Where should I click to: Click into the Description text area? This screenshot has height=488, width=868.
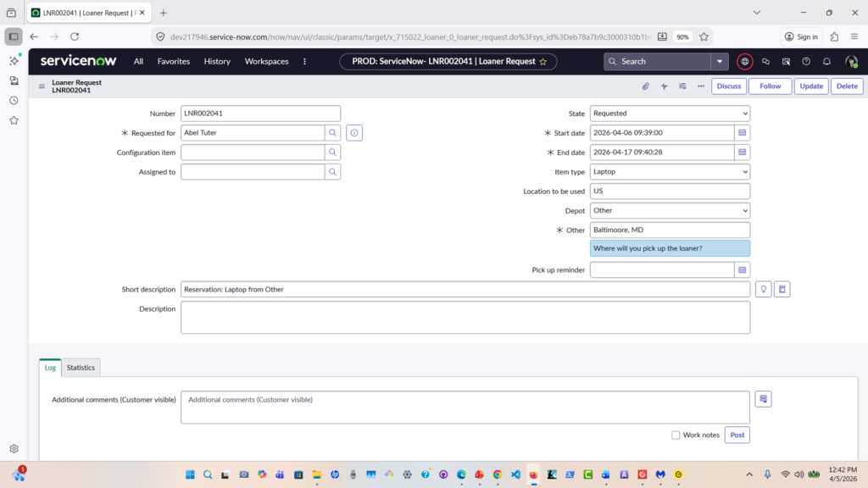click(x=465, y=318)
